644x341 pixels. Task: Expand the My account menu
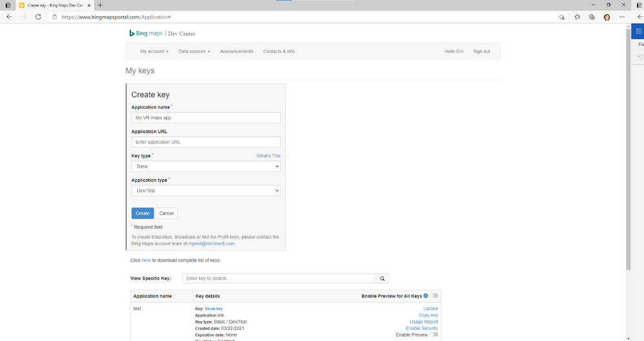154,52
